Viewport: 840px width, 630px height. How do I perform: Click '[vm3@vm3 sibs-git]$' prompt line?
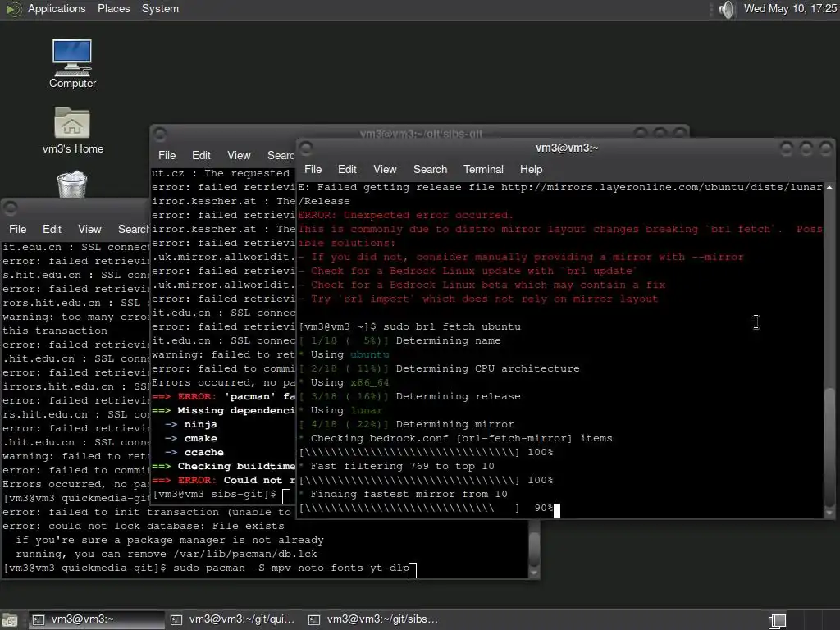click(214, 494)
